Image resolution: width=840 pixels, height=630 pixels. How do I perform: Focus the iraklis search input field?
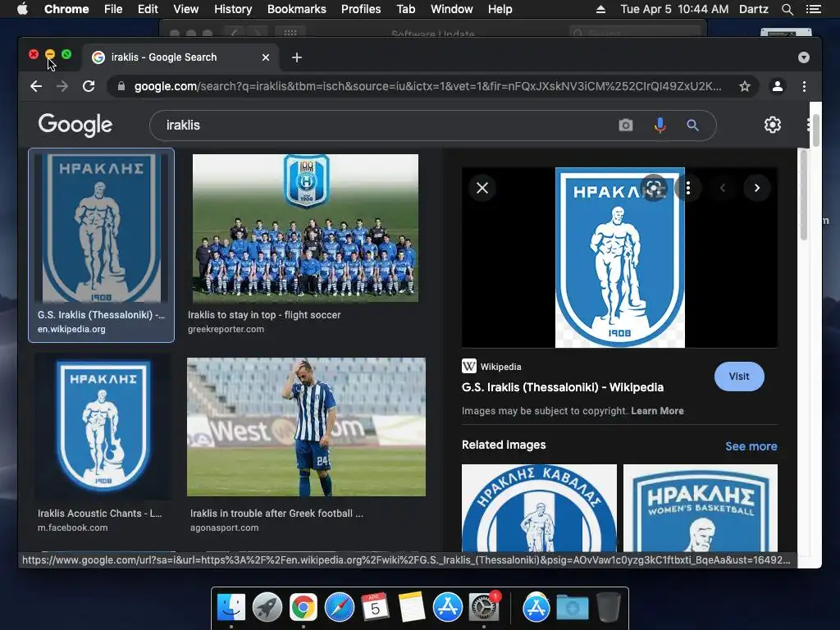point(386,126)
